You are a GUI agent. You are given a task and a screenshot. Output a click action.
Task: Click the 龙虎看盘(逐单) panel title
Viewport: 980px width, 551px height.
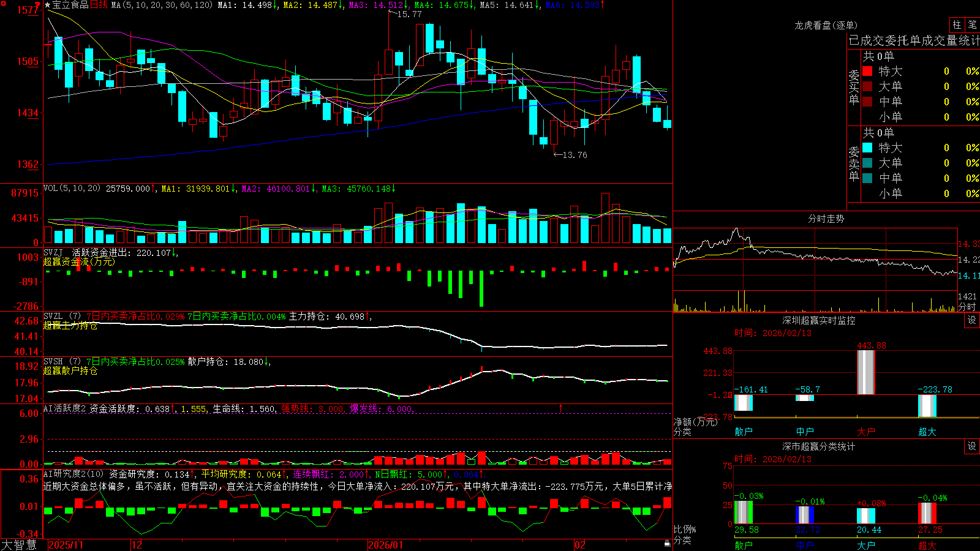(826, 25)
